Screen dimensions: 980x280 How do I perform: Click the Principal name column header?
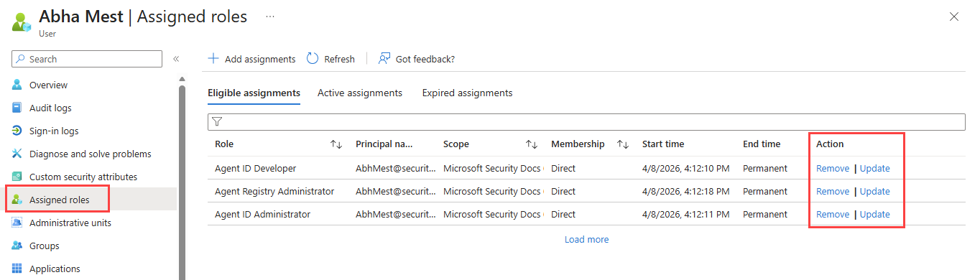(x=384, y=144)
